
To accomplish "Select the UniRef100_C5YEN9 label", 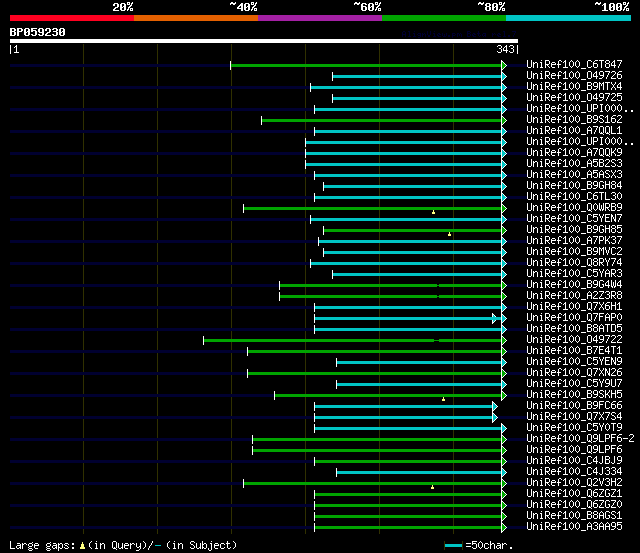I will [574, 362].
